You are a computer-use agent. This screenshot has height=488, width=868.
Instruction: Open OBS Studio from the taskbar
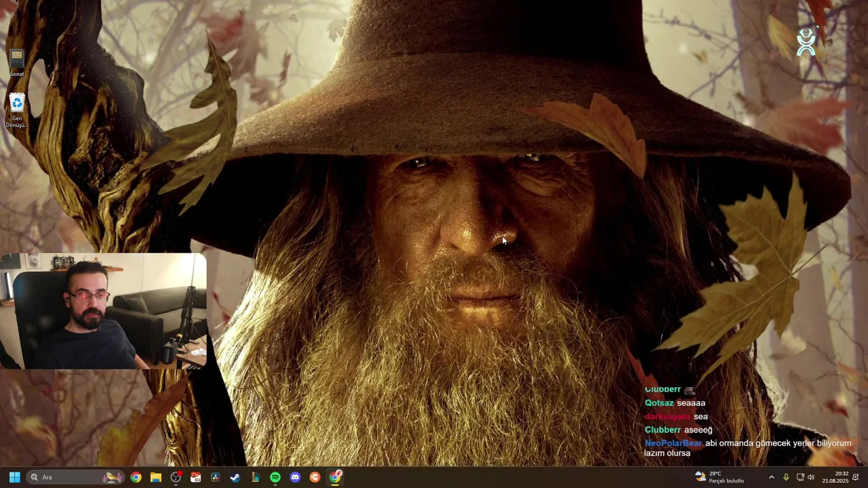[176, 477]
